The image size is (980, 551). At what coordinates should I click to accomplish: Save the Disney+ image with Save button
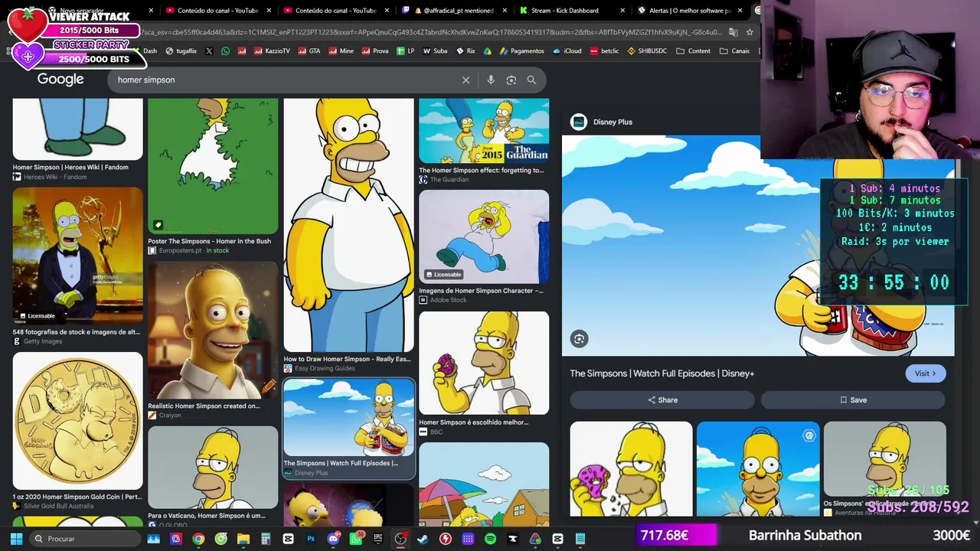click(853, 400)
